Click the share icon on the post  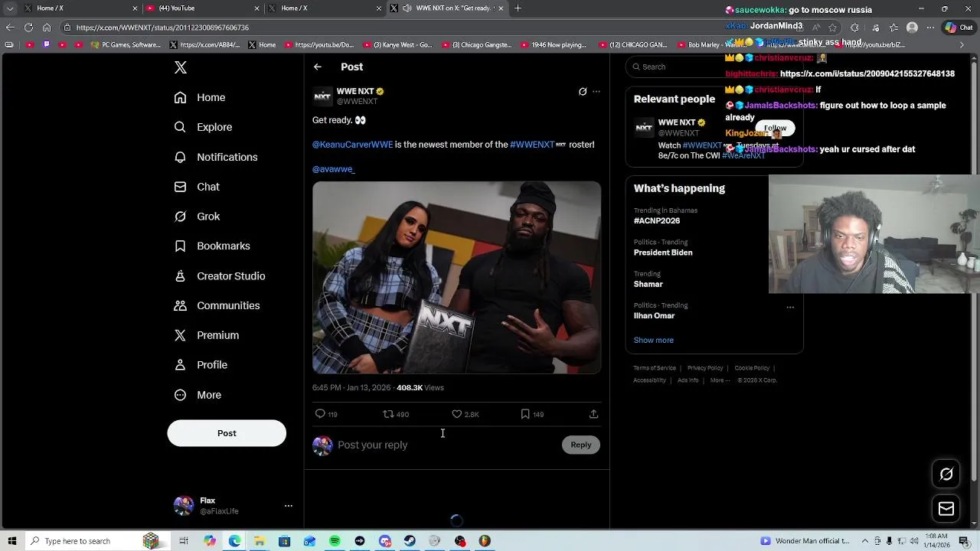click(593, 414)
